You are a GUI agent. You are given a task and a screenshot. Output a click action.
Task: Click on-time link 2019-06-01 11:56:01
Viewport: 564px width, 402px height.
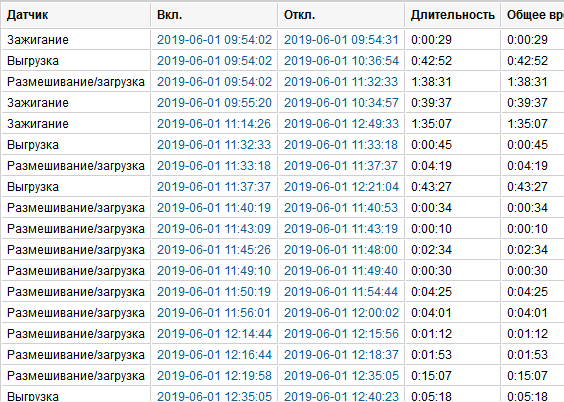point(214,313)
